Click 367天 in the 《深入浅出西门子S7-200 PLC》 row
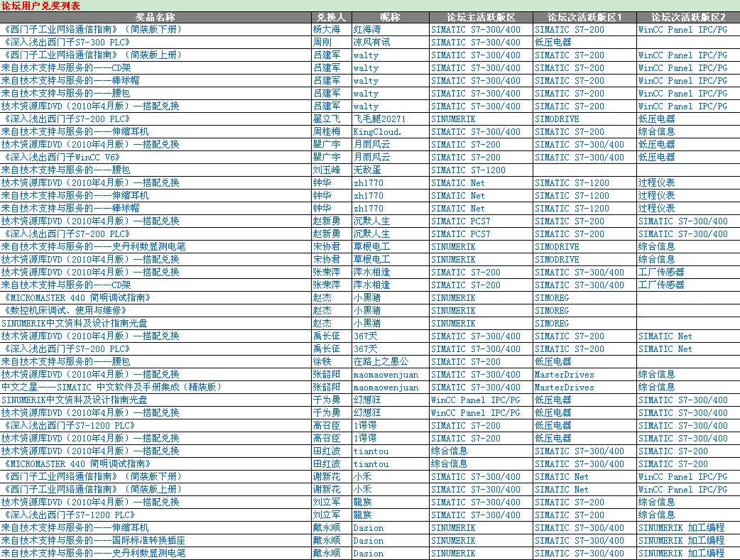This screenshot has height=560, width=740. [x=366, y=348]
